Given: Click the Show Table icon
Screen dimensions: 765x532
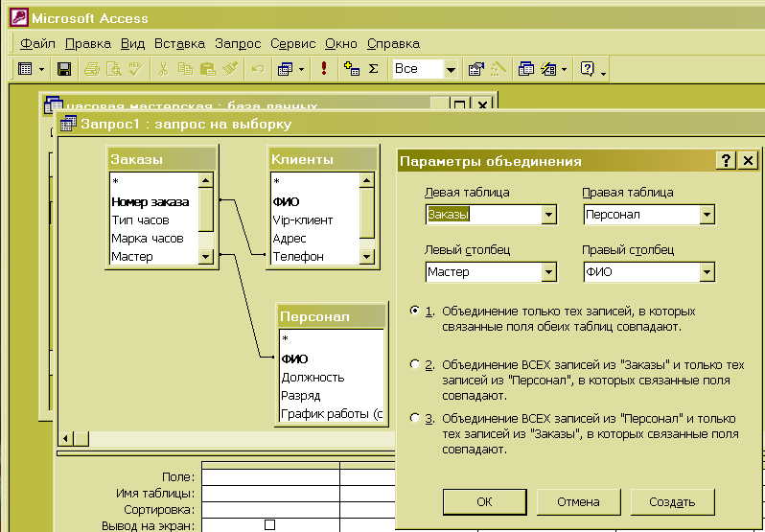Looking at the screenshot, I should coord(351,69).
